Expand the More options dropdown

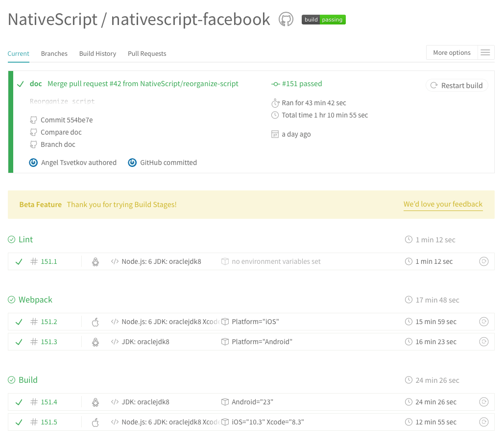[x=452, y=53]
